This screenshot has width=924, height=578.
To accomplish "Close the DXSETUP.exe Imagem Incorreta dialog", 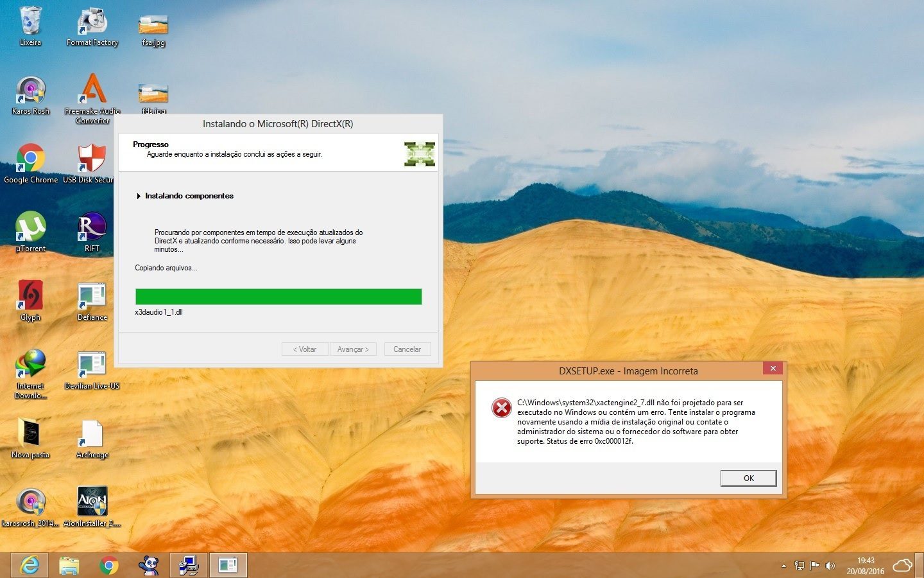I will coord(773,368).
